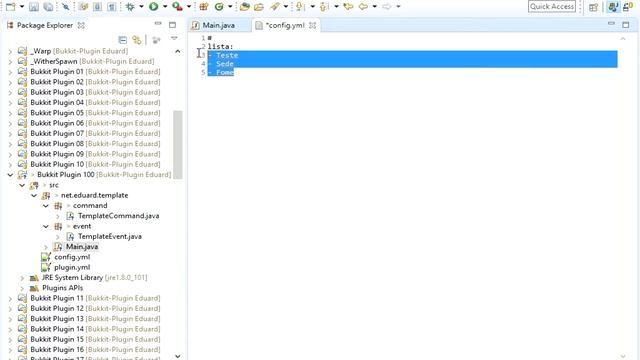Click the 'lista:' line in the editor
The height and width of the screenshot is (360, 640).
[x=220, y=47]
